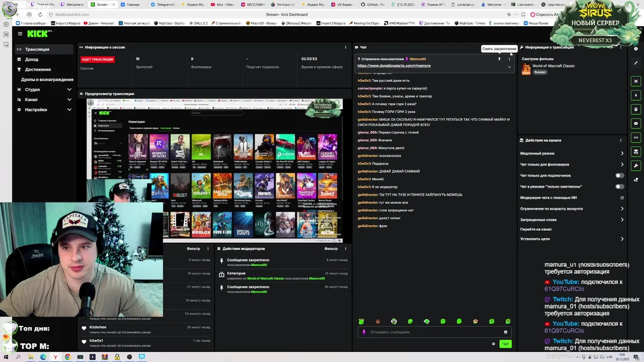Open Windows Start menu on taskbar
The image size is (644, 362).
[6, 357]
